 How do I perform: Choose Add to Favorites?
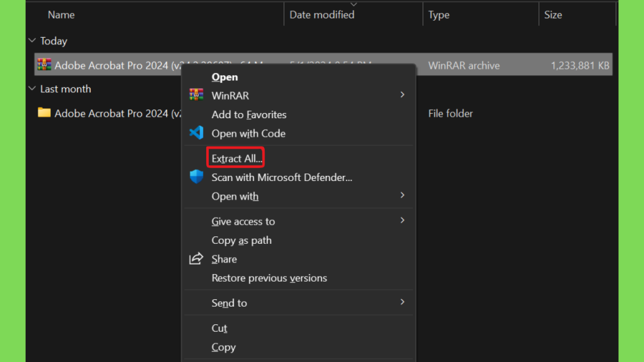click(249, 114)
